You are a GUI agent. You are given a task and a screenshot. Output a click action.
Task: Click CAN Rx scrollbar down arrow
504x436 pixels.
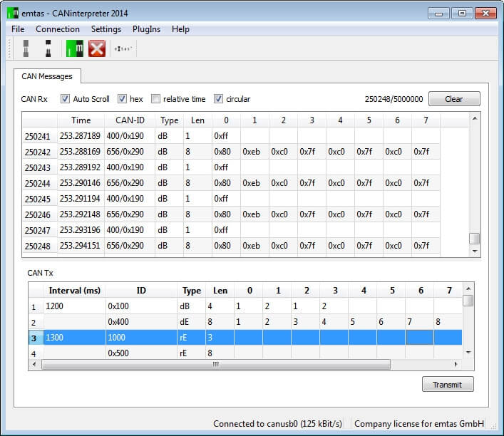474,251
